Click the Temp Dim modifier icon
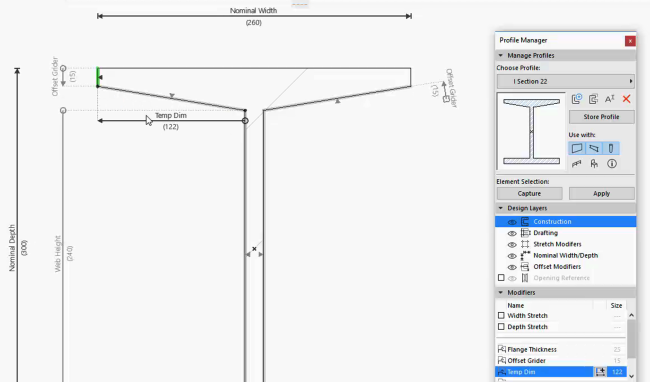Screen dimensions: 650x382 click(502, 372)
